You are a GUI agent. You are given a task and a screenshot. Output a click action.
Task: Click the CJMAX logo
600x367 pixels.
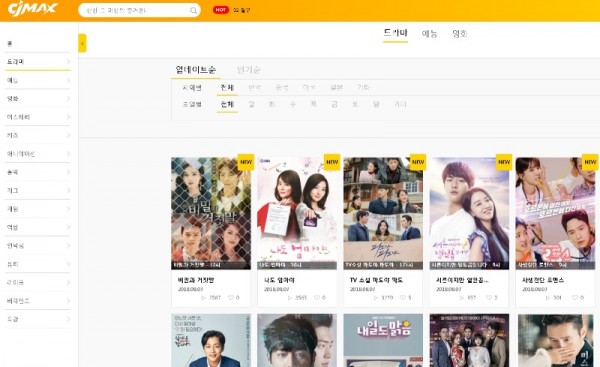32,8
